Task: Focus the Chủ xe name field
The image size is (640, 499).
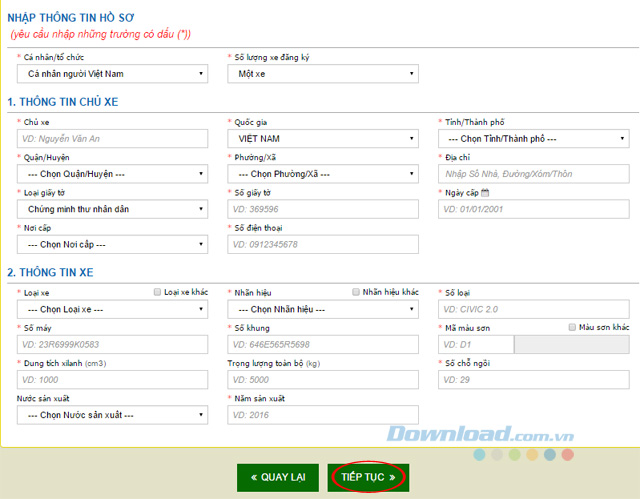Action: coord(113,139)
